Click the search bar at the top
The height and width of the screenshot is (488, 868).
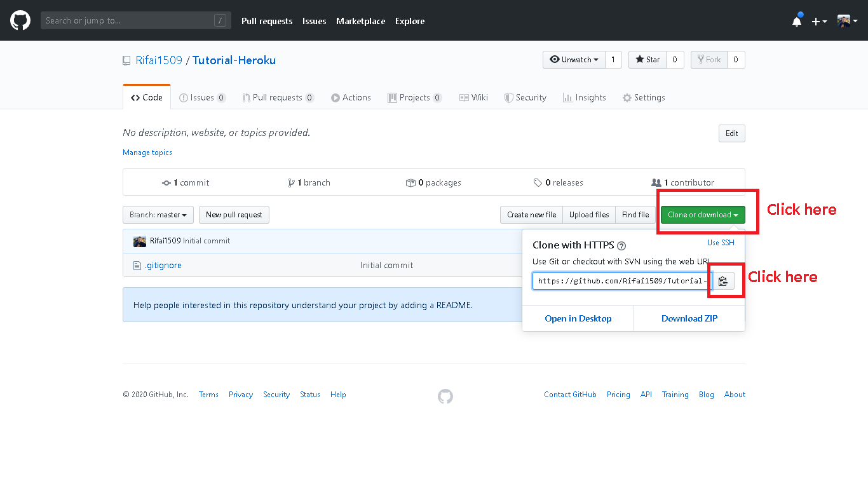coord(135,20)
